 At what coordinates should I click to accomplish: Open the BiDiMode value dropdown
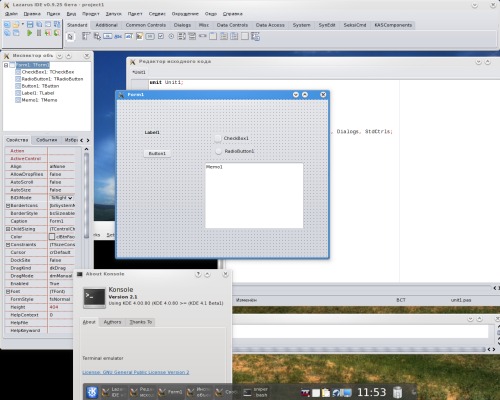point(70,198)
